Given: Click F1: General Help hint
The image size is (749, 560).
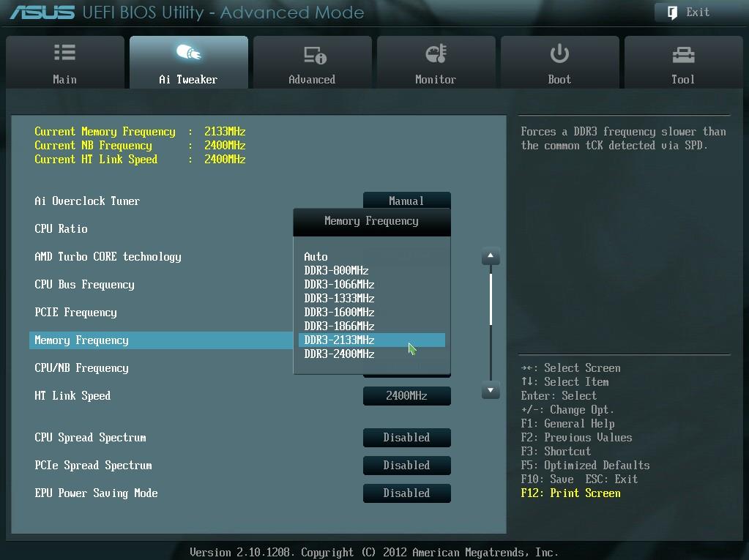Looking at the screenshot, I should 568,423.
